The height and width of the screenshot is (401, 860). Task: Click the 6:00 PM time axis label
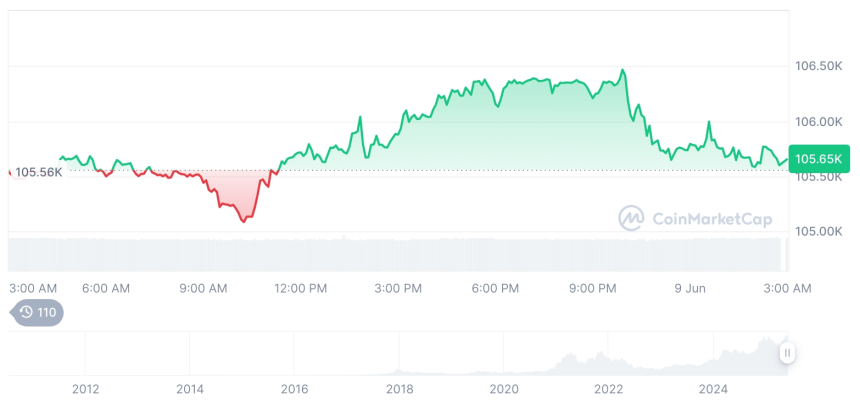click(495, 288)
